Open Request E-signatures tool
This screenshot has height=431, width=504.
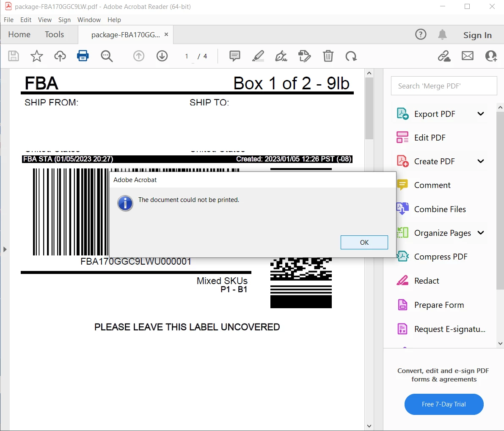450,329
